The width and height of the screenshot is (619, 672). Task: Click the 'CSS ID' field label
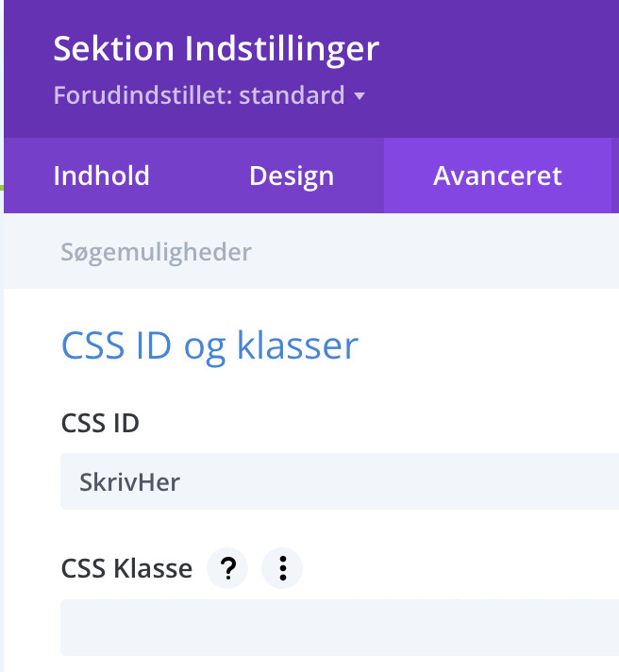coord(100,424)
